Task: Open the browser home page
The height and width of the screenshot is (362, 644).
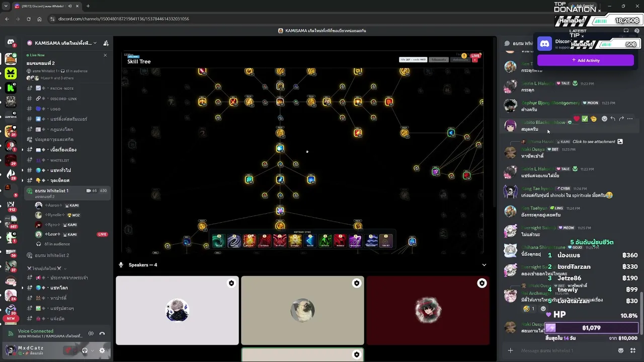Action: pos(39,19)
